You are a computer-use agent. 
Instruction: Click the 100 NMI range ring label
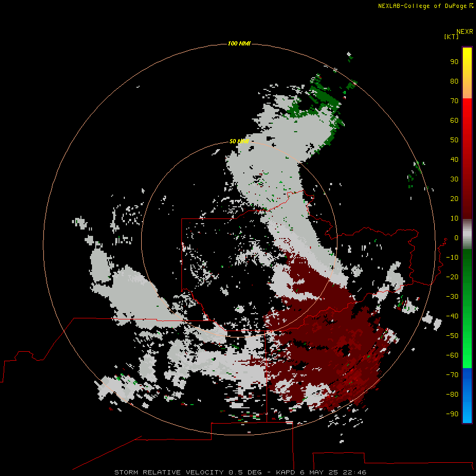[x=239, y=43]
